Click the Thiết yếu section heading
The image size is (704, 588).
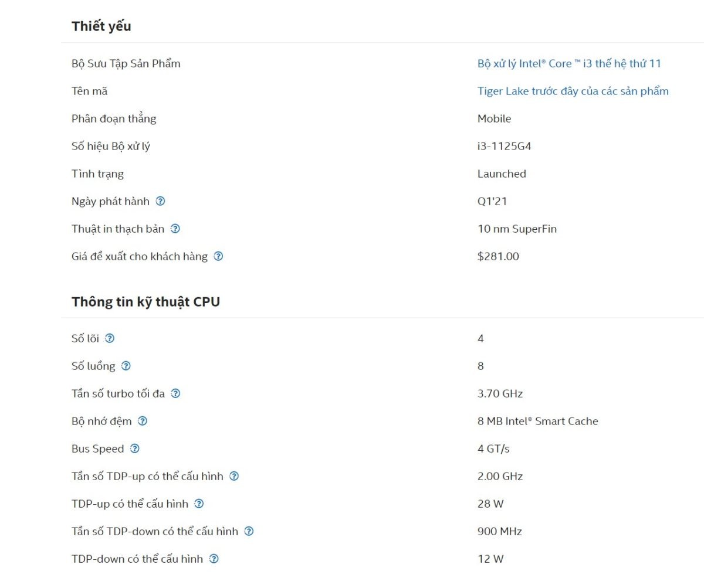pos(101,26)
